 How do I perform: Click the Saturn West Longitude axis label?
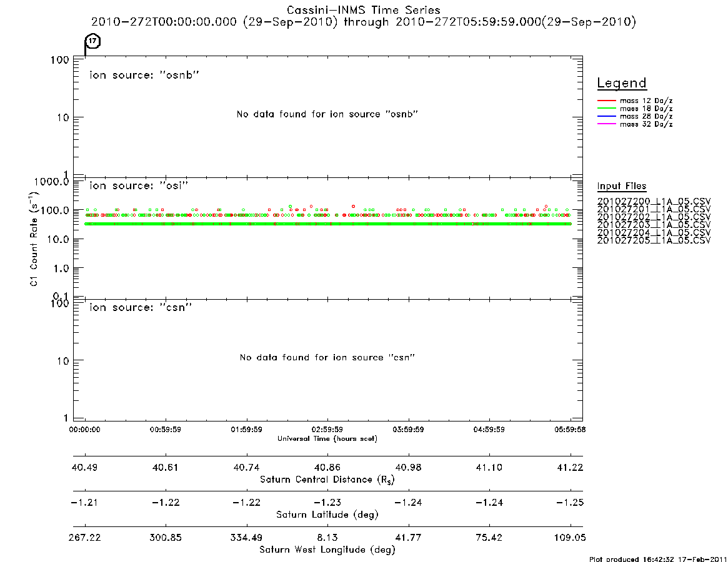point(327,550)
